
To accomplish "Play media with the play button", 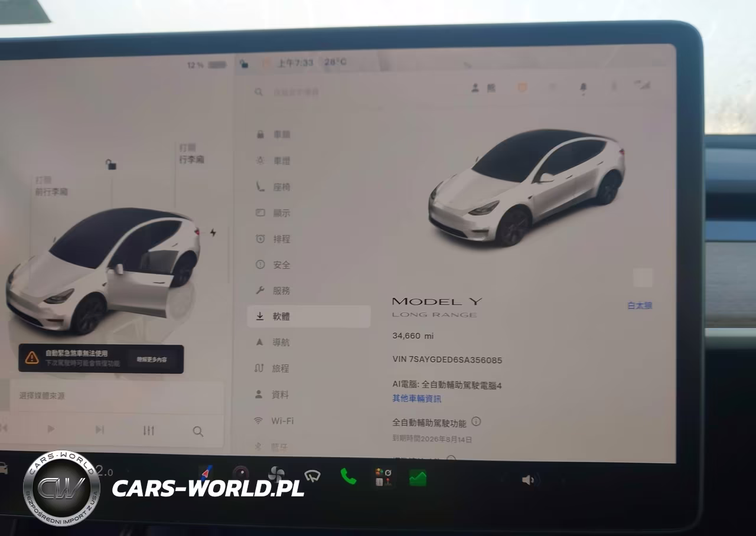I will [51, 429].
